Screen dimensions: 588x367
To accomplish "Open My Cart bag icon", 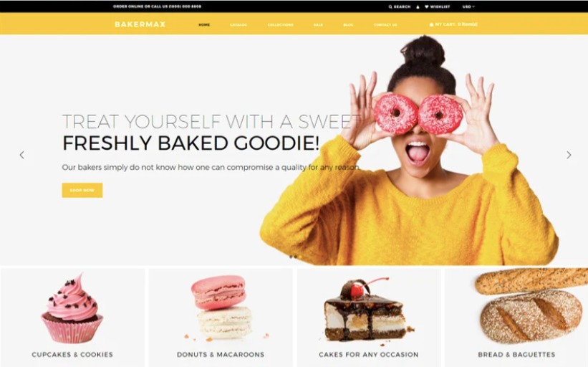I will [431, 24].
